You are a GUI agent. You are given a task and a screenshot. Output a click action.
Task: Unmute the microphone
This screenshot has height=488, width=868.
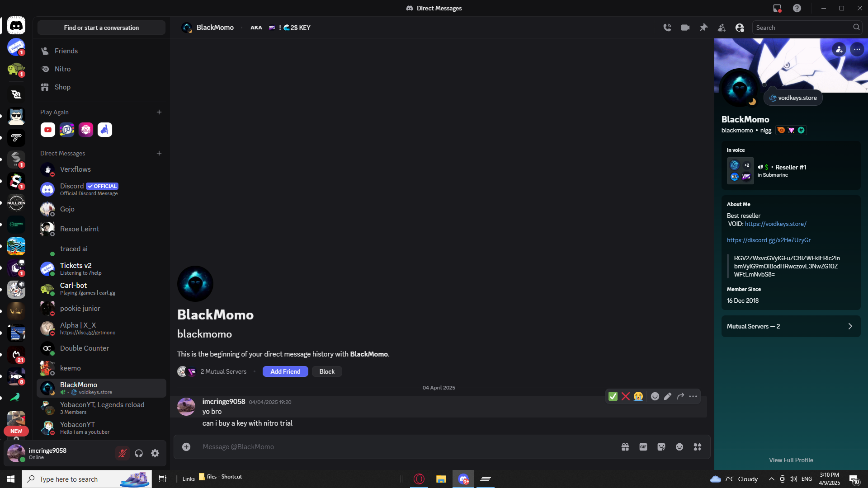pyautogui.click(x=122, y=453)
